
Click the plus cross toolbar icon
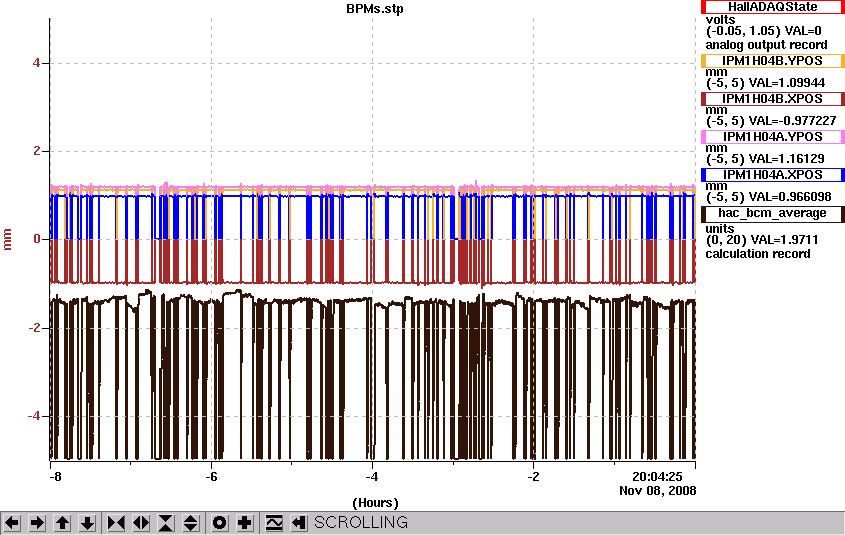(245, 523)
